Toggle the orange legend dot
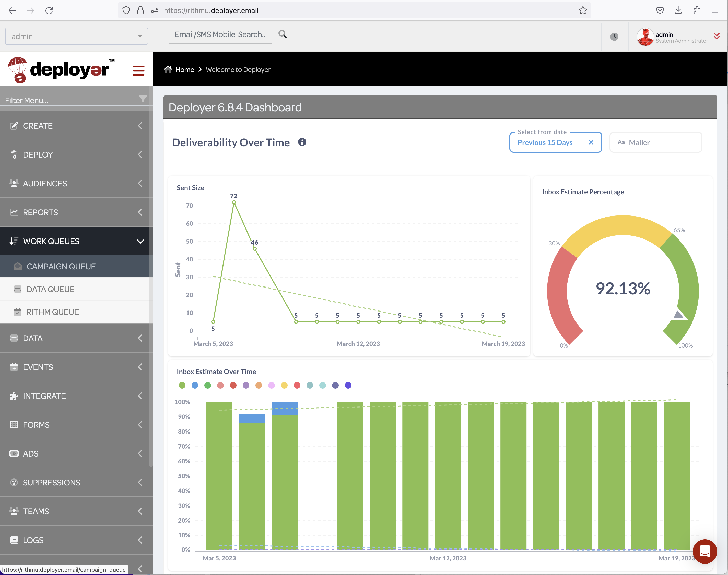 click(x=259, y=385)
